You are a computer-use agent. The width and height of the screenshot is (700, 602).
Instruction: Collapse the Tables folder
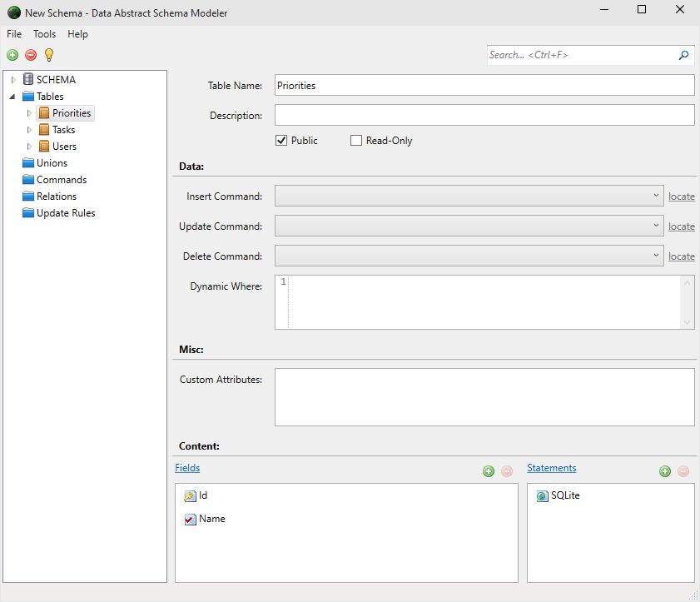[x=12, y=97]
